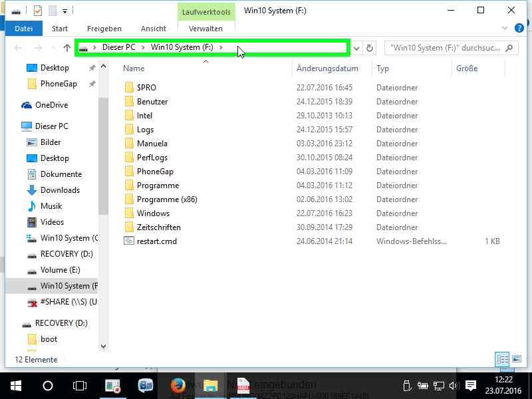Go back with the Back arrow

(18, 48)
